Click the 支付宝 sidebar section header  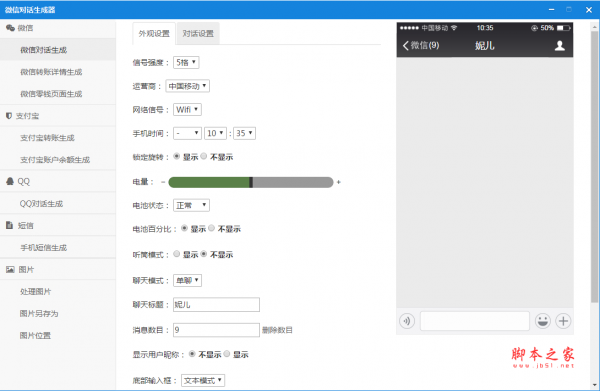pyautogui.click(x=58, y=116)
